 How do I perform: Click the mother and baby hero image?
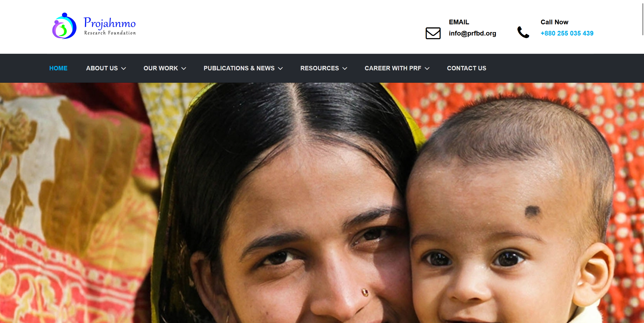[322, 203]
